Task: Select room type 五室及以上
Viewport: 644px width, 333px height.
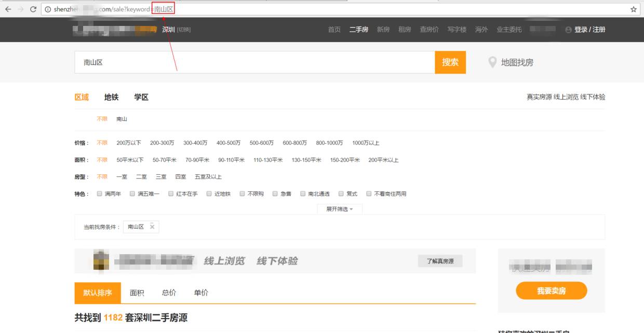Action: [208, 177]
